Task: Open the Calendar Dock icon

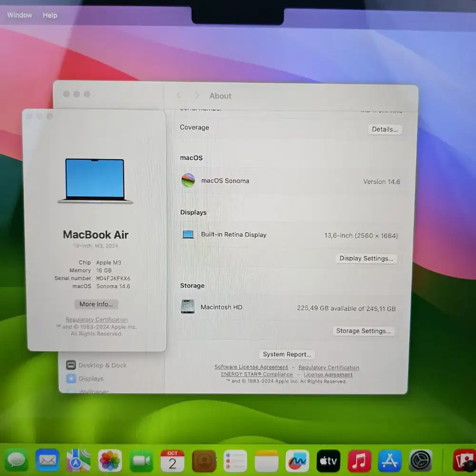Action: pos(172,461)
